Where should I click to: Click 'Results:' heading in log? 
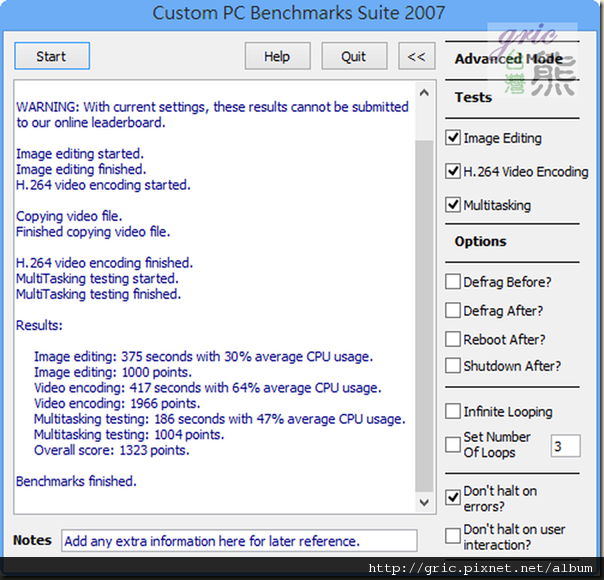click(39, 325)
